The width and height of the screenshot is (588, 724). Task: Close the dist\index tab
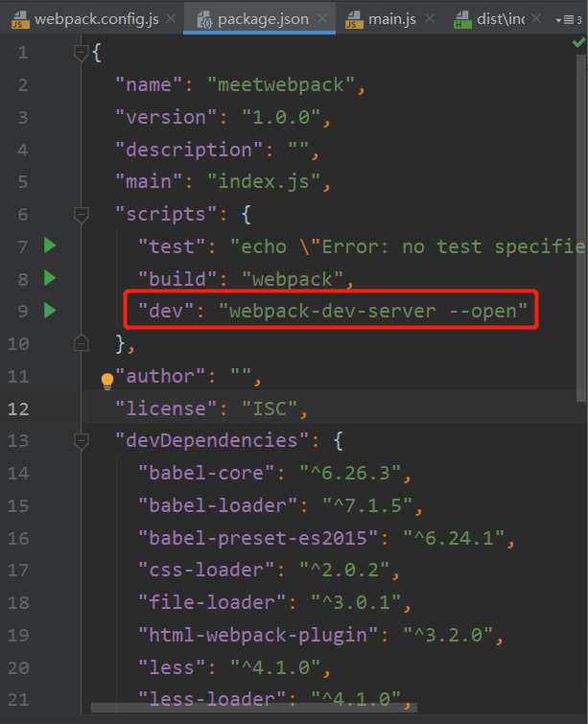[x=536, y=18]
